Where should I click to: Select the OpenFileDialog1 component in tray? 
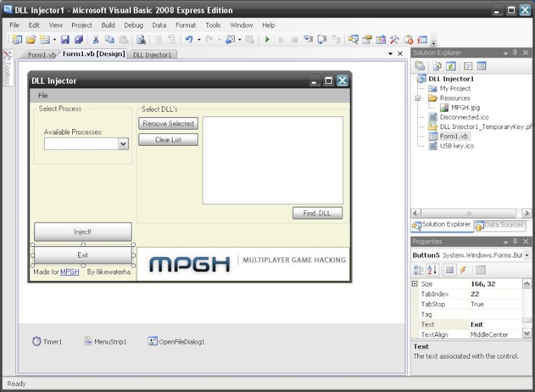177,342
